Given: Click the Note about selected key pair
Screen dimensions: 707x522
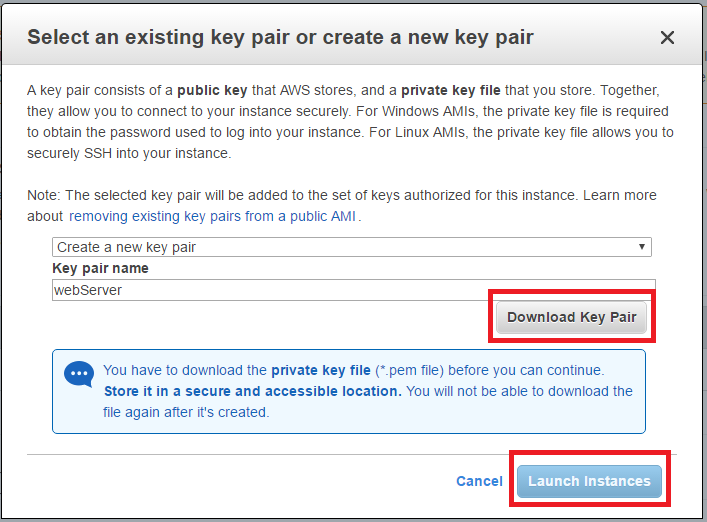Looking at the screenshot, I should 300,195.
